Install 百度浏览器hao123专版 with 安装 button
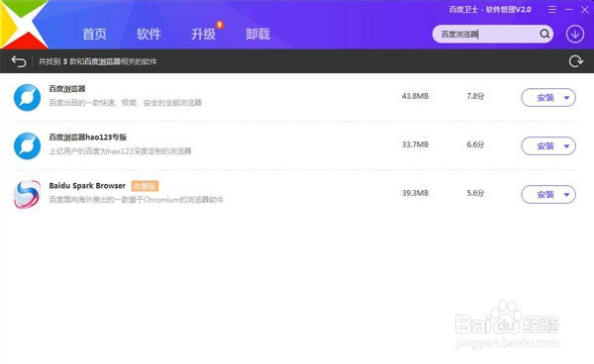This screenshot has width=594, height=364. coord(545,146)
